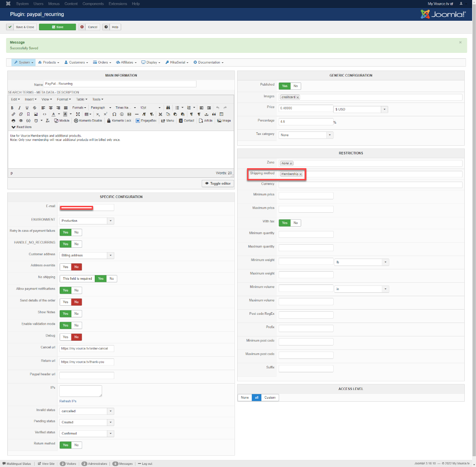Viewport: 476px width, 467px height.
Task: Insert Module button in editor
Action: (x=61, y=121)
